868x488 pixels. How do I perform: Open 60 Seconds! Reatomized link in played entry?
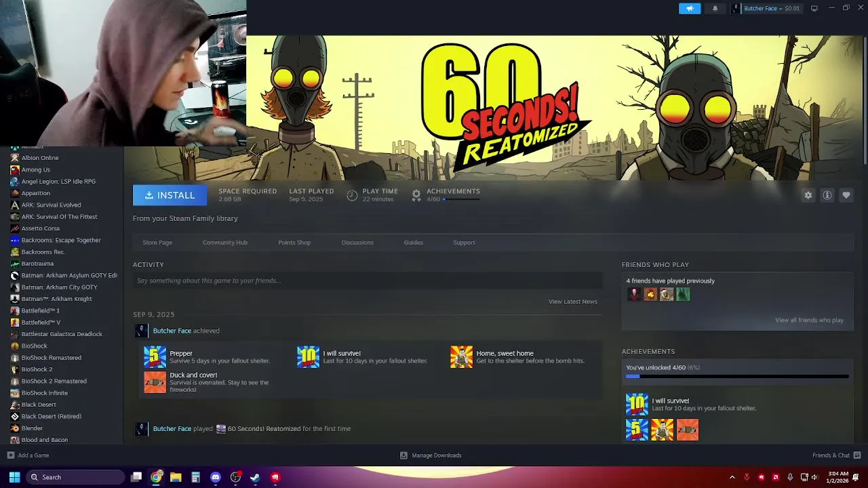(264, 428)
